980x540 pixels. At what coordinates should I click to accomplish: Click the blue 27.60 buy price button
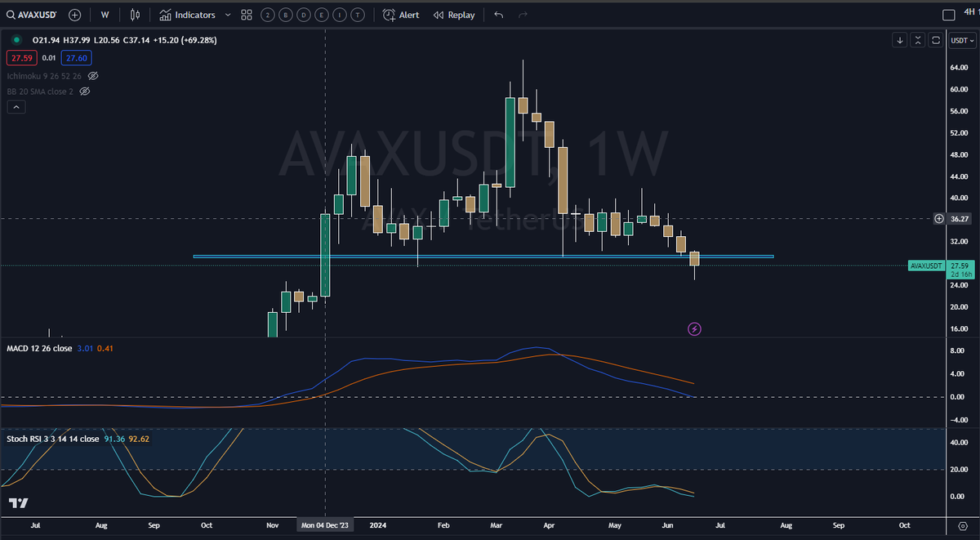[78, 57]
